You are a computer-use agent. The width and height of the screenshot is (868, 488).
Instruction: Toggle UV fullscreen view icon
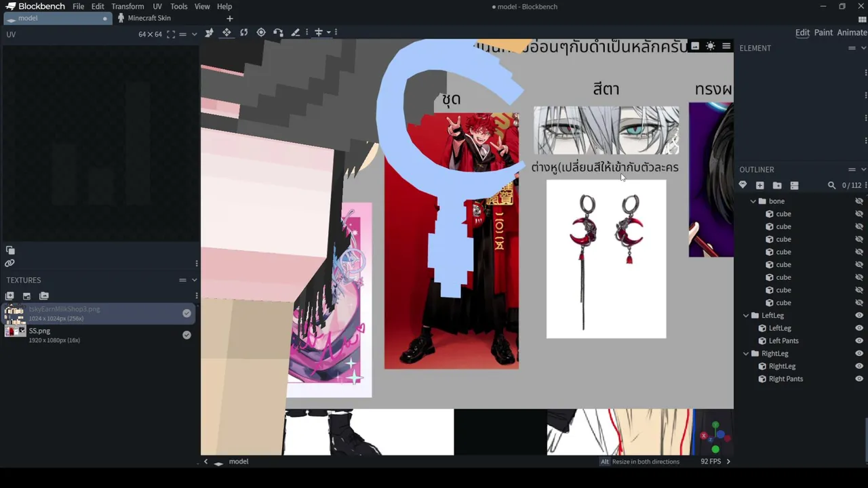point(171,35)
